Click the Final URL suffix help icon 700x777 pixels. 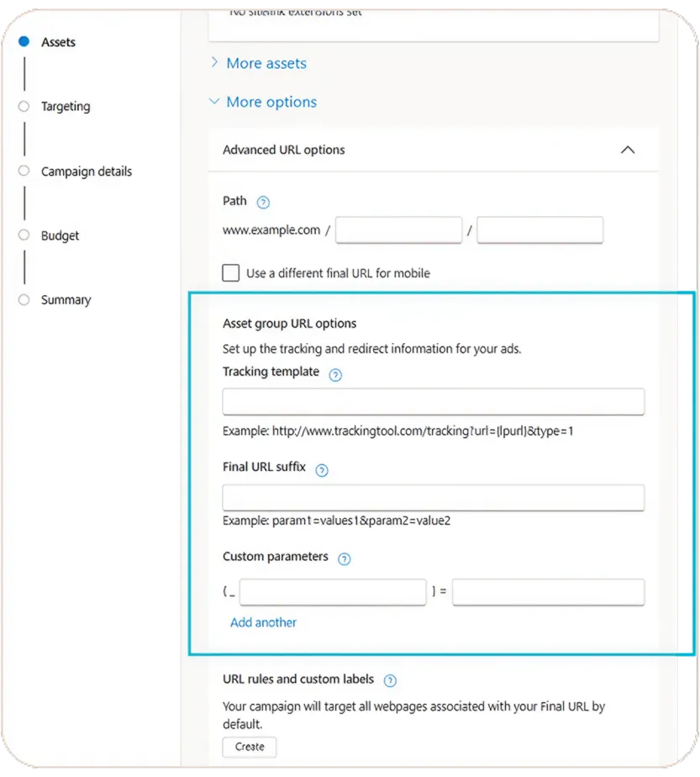point(321,471)
